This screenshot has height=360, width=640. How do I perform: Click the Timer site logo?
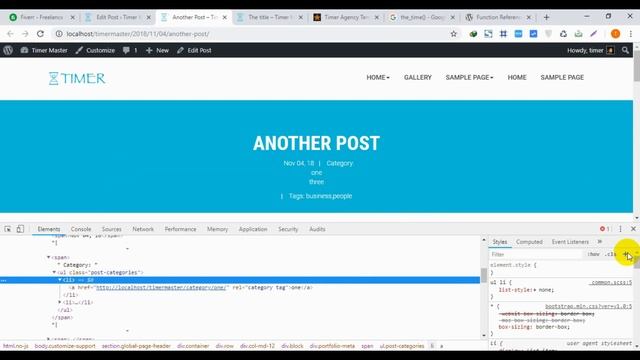pyautogui.click(x=77, y=78)
